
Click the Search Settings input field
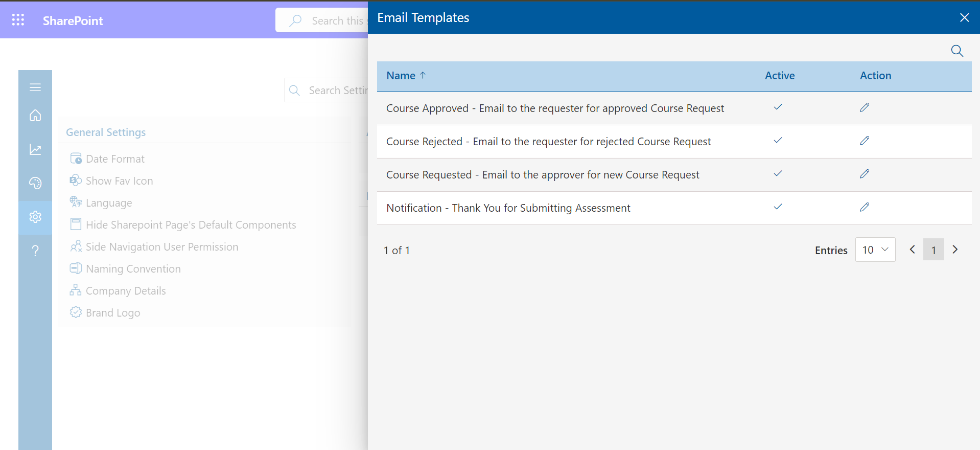(326, 91)
